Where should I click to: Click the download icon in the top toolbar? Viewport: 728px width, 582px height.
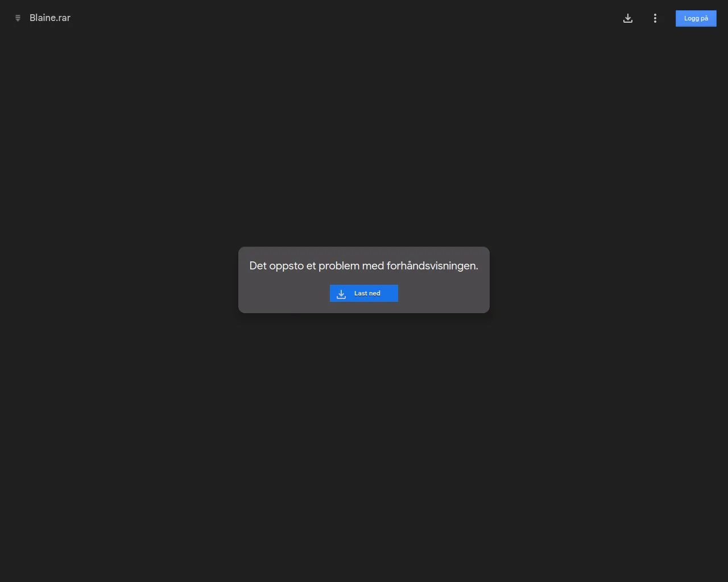tap(628, 18)
